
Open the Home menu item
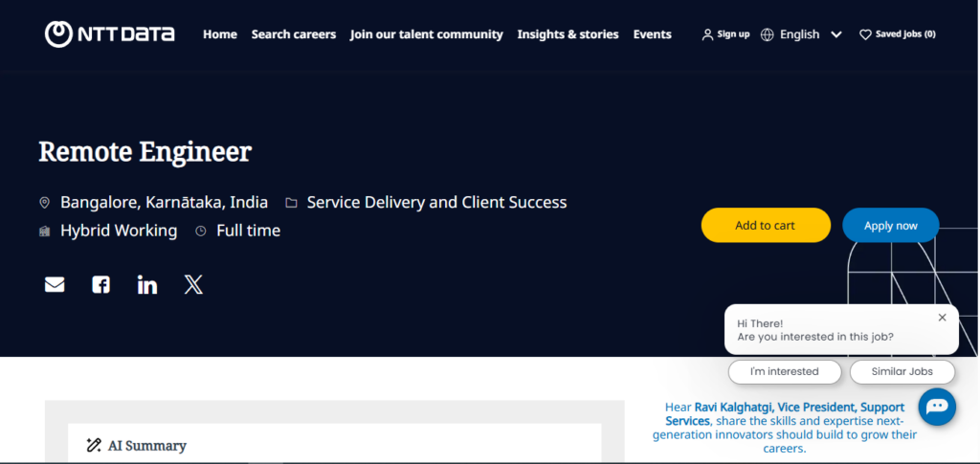click(220, 34)
